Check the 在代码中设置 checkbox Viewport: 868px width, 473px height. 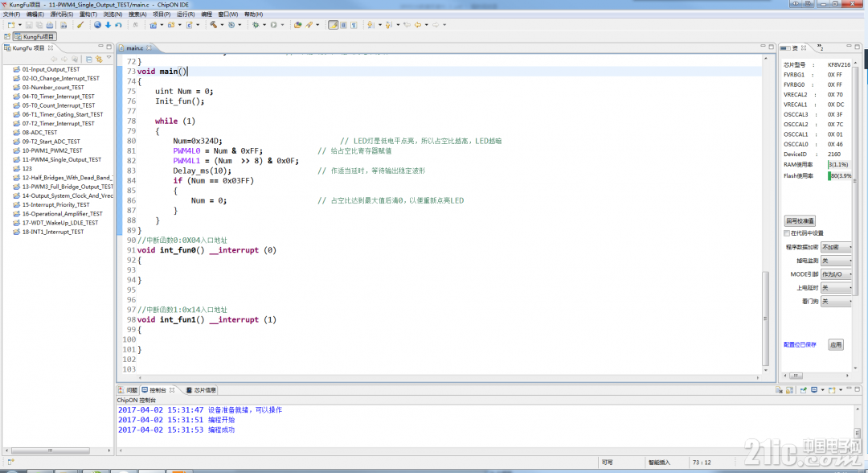[787, 233]
